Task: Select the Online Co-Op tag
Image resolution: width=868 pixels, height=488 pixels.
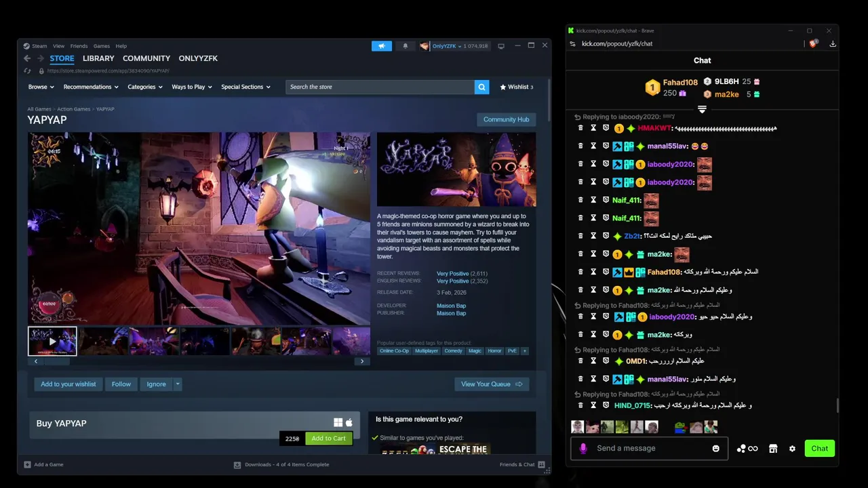Action: pyautogui.click(x=394, y=351)
